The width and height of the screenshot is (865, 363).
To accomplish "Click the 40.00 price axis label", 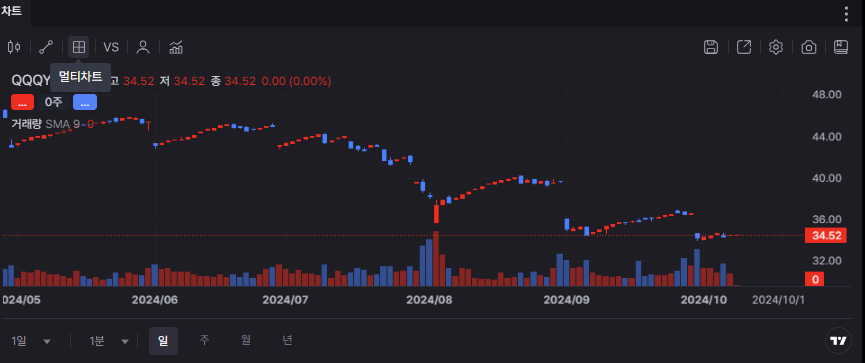I will coord(827,178).
